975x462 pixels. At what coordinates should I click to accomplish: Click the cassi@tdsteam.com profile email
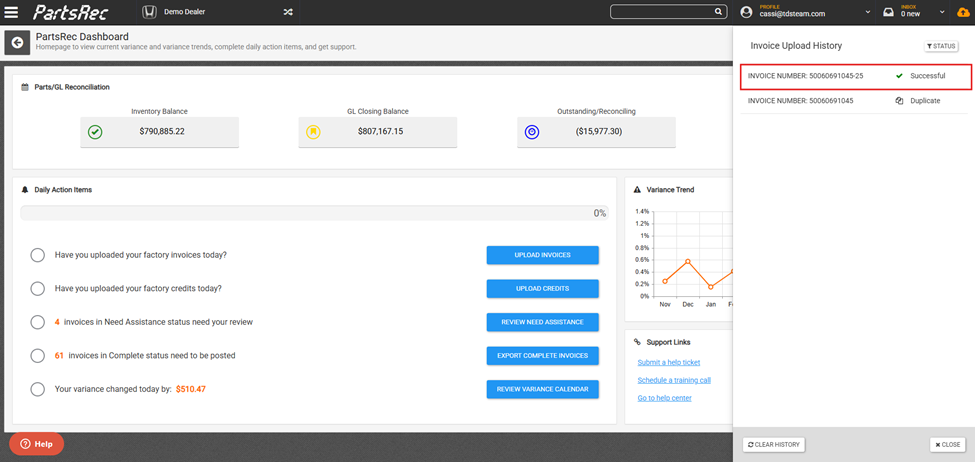click(x=793, y=14)
